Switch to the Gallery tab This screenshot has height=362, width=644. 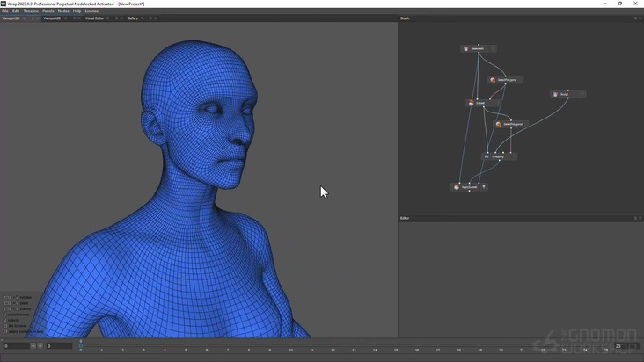click(133, 18)
